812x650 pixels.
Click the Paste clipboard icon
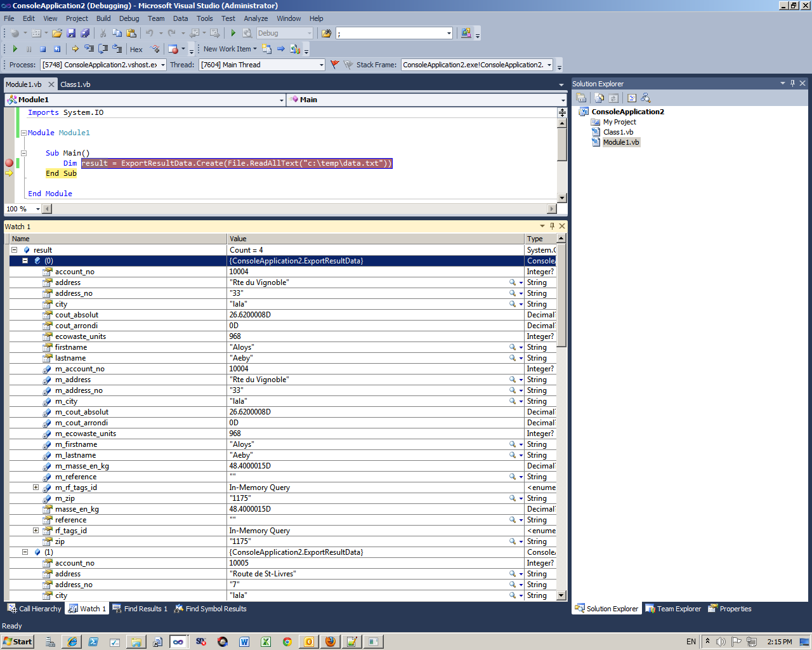(x=131, y=33)
